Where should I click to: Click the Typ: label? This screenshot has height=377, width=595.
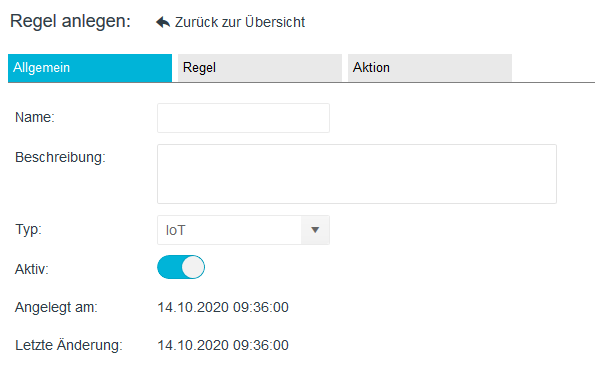[28, 230]
